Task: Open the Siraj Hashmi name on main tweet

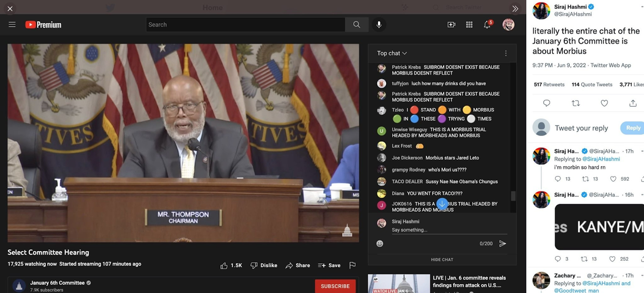Action: point(571,7)
